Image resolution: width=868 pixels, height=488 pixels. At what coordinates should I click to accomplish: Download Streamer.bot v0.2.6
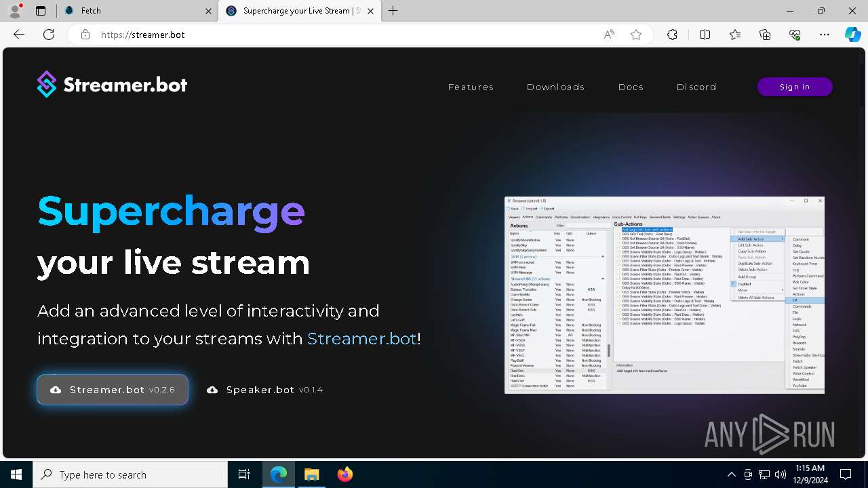113,390
